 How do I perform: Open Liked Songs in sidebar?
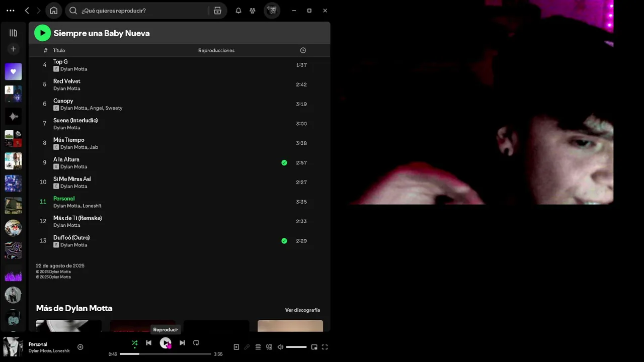(13, 71)
